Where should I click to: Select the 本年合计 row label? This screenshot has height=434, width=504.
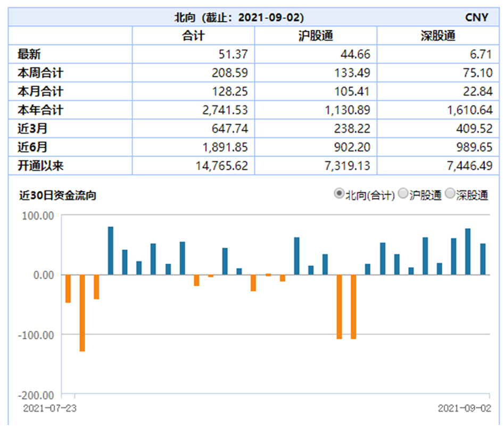pos(40,110)
